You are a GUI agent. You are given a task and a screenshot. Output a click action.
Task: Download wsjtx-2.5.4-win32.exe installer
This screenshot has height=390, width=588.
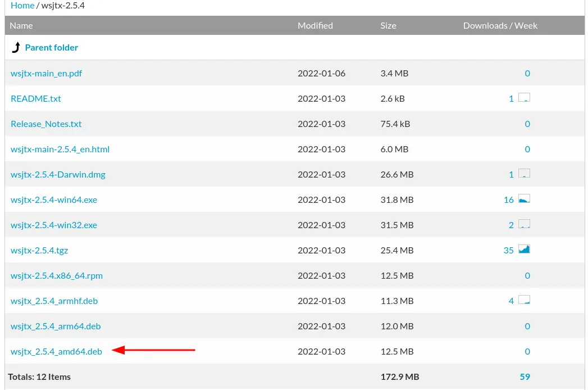click(53, 225)
